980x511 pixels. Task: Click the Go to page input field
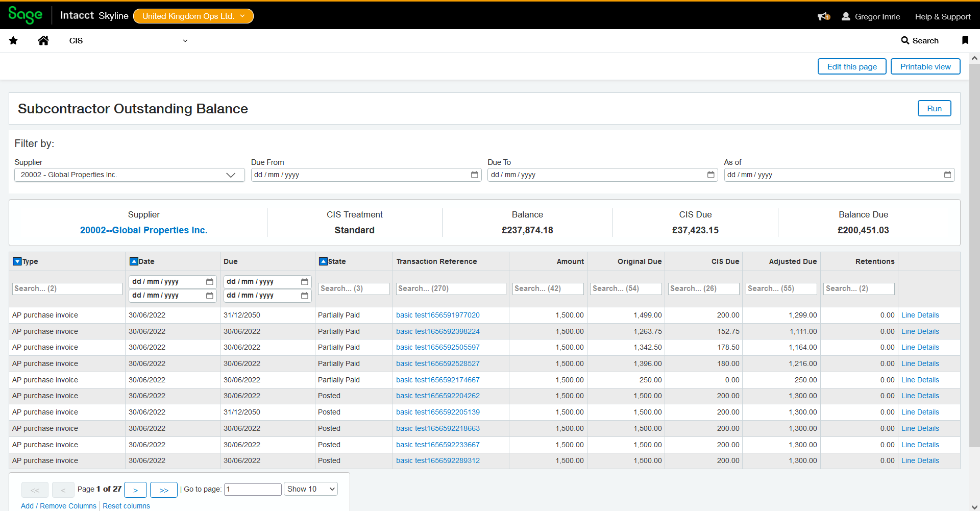point(253,489)
